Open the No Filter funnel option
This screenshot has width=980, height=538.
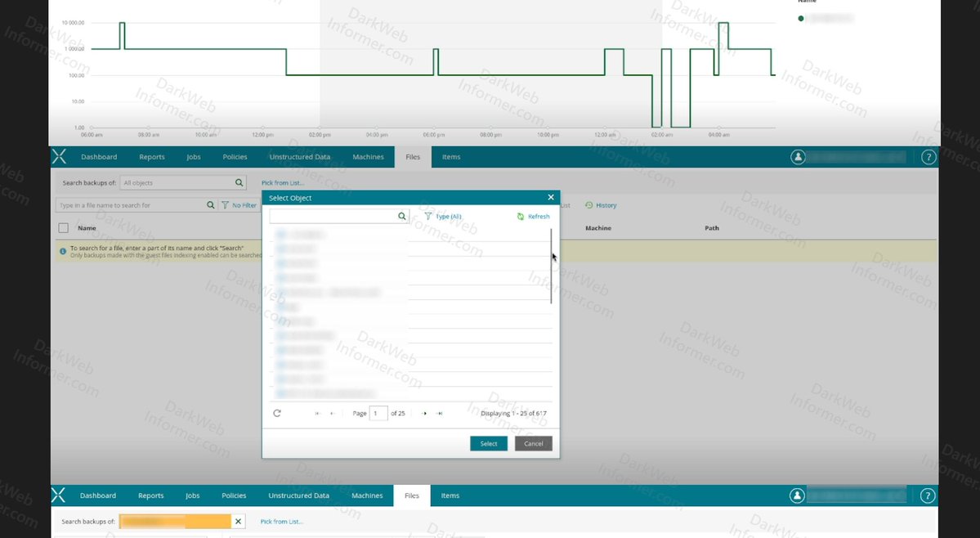click(239, 205)
